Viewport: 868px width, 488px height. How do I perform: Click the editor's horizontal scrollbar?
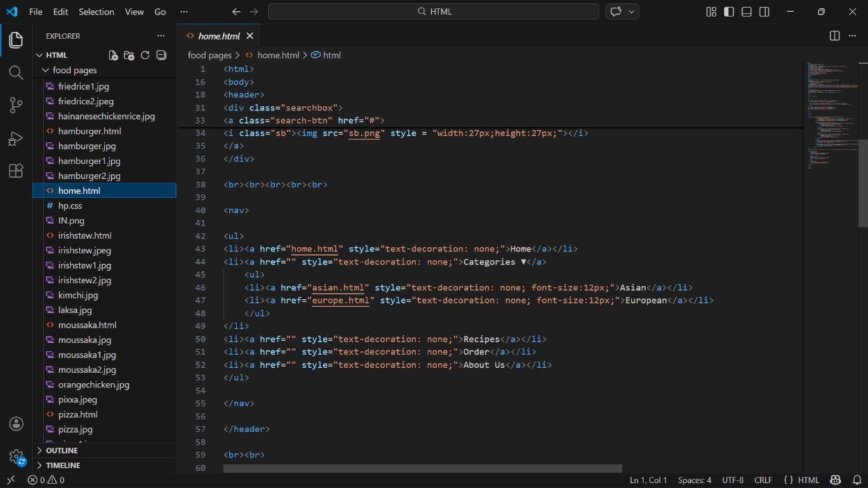pyautogui.click(x=422, y=469)
